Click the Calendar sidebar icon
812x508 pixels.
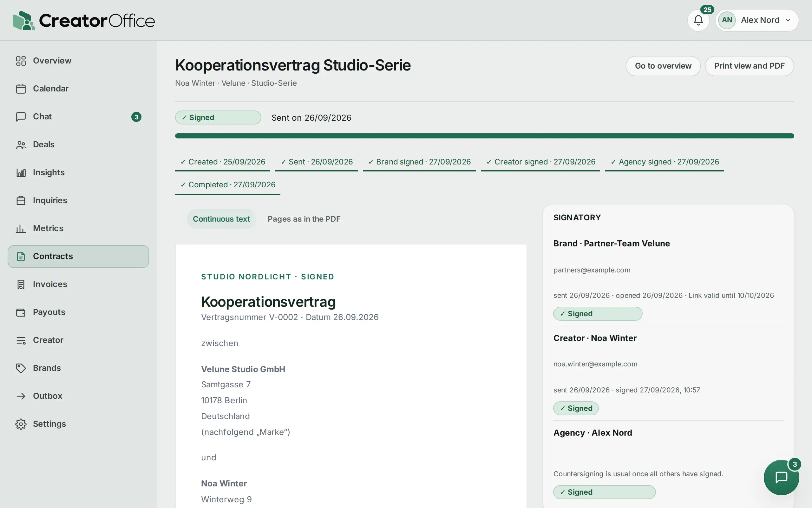21,89
